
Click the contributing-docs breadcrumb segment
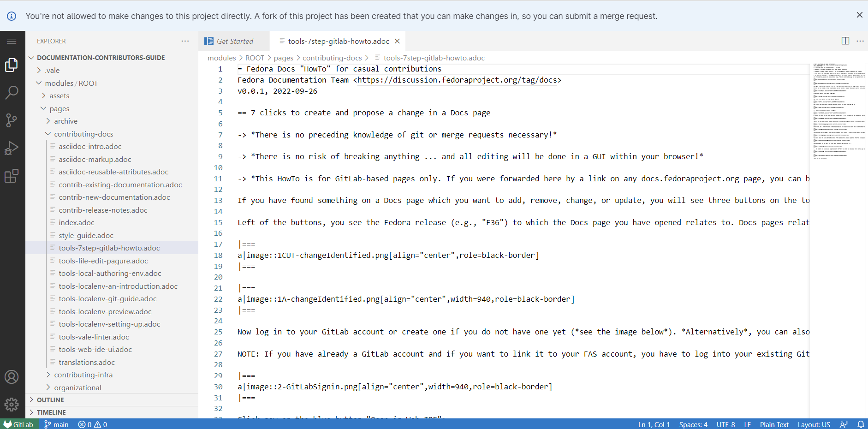click(332, 58)
